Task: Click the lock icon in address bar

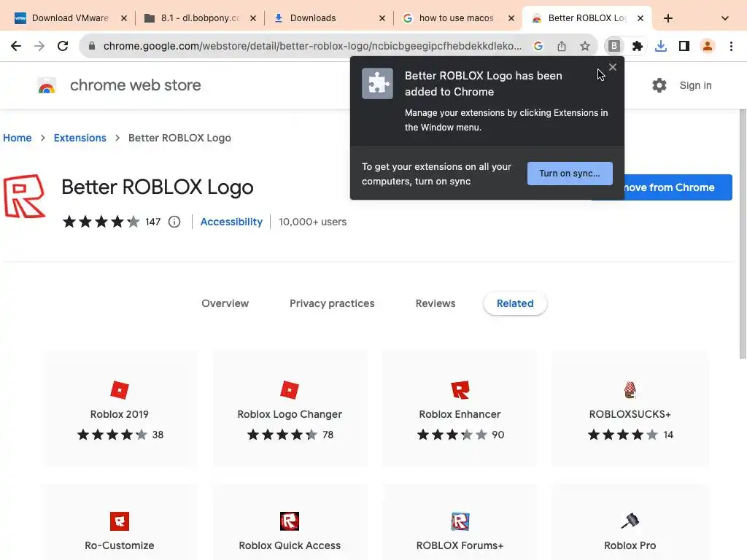Action: (92, 46)
